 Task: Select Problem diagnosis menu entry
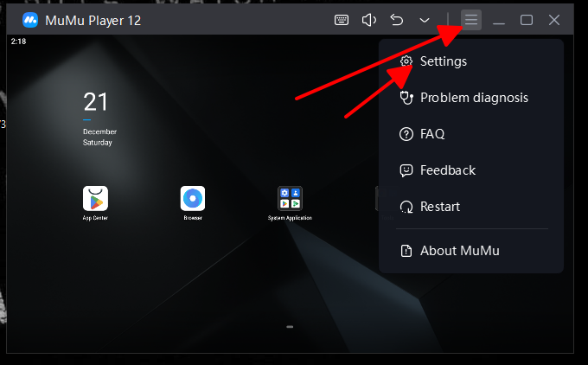coord(471,98)
